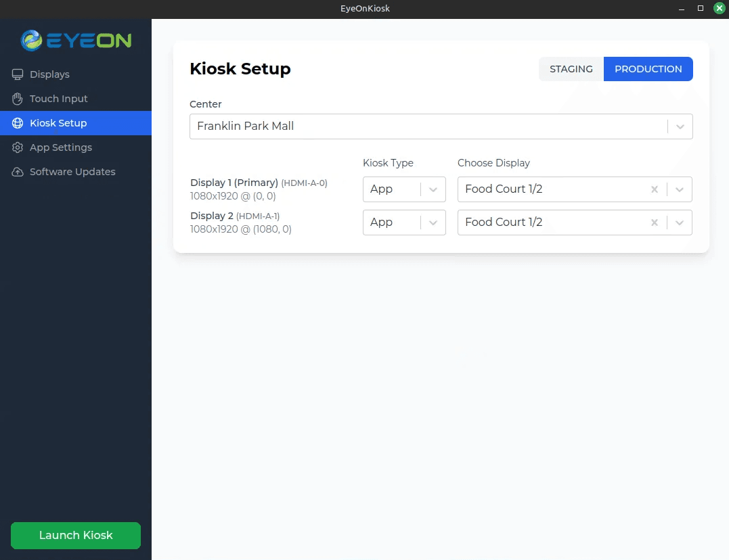This screenshot has width=729, height=560.
Task: Click the Software Updates cloud icon
Action: (x=16, y=172)
